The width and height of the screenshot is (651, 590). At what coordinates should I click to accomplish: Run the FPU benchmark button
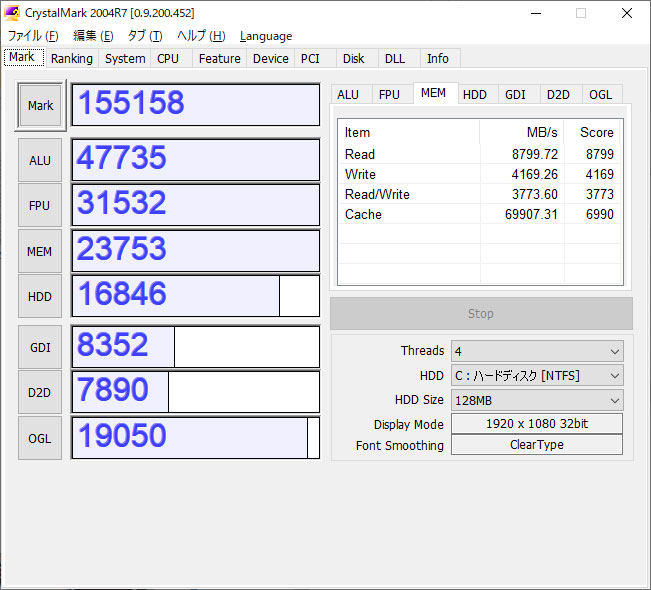pyautogui.click(x=40, y=206)
